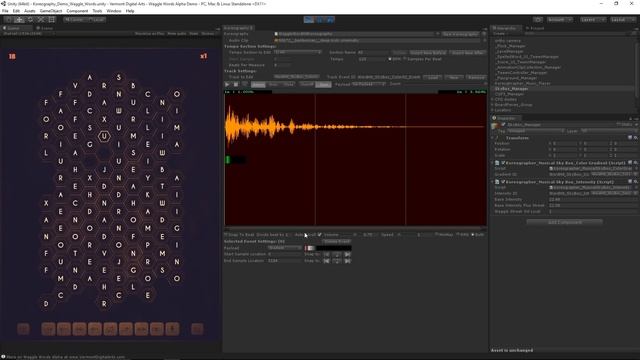This screenshot has height=360, width=640.
Task: Click the Add Component button
Action: pyautogui.click(x=564, y=222)
